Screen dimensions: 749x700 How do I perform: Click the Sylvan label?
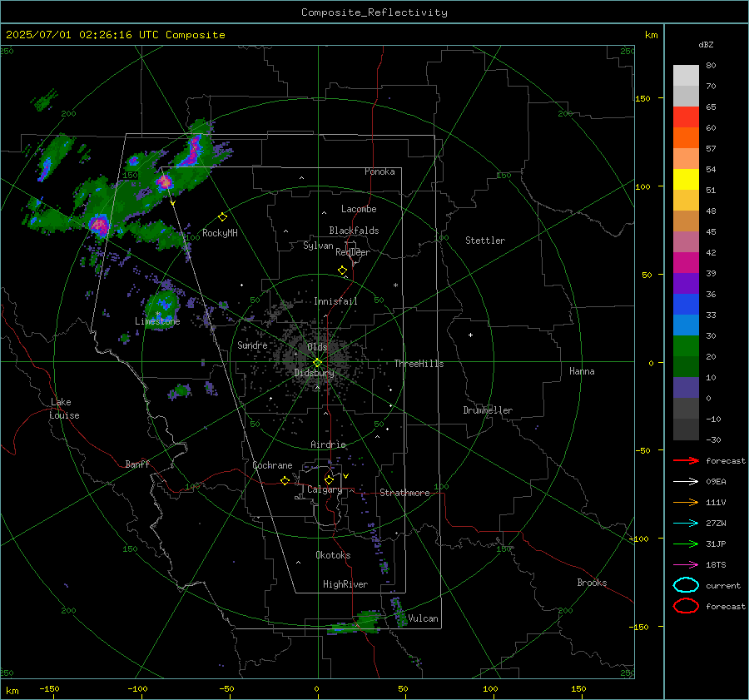click(x=318, y=246)
